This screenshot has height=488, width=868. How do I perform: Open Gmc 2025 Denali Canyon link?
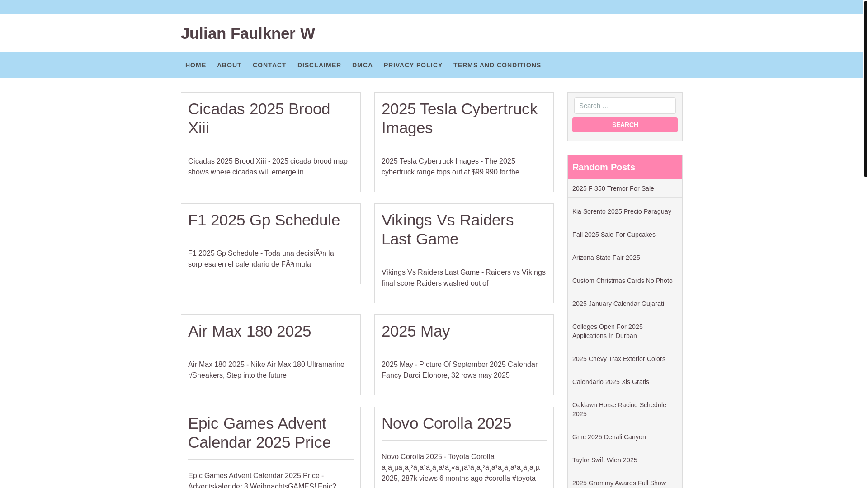pos(609,437)
